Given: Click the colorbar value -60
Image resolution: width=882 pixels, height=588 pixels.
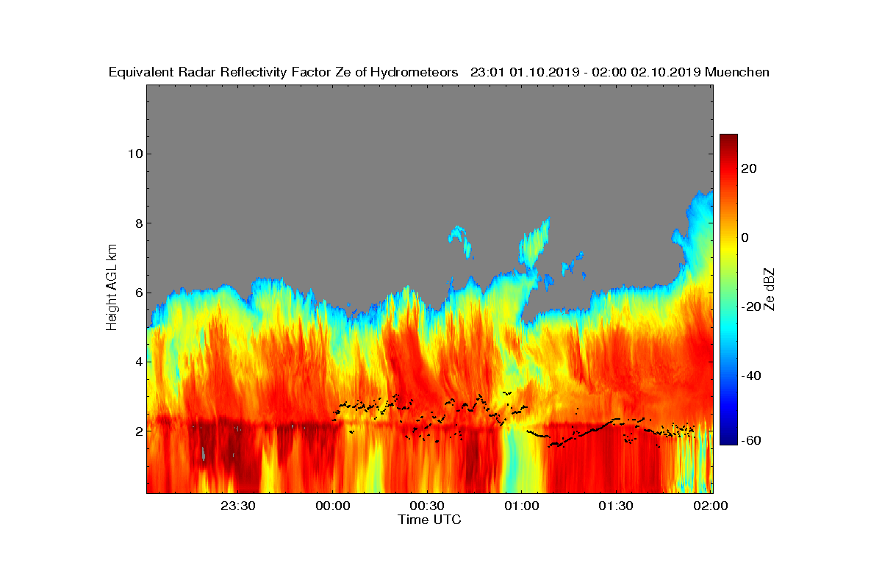Looking at the screenshot, I should (x=753, y=440).
